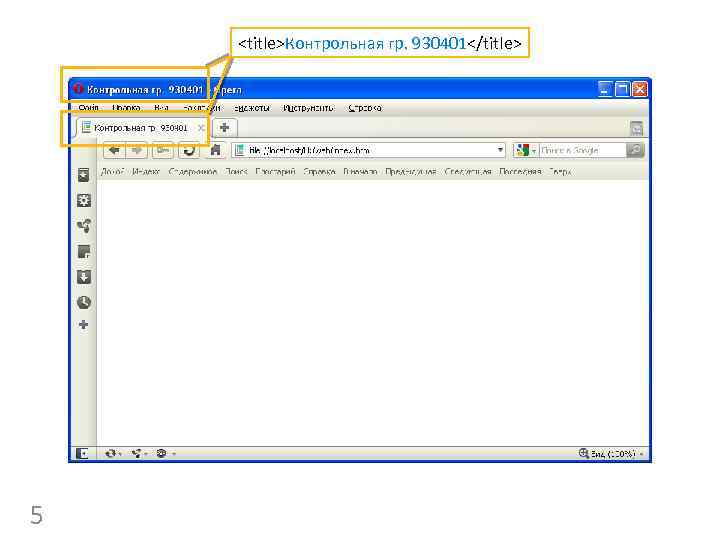The height and width of the screenshot is (540, 720).
Task: Click the Содержание navigation link
Action: click(x=192, y=172)
